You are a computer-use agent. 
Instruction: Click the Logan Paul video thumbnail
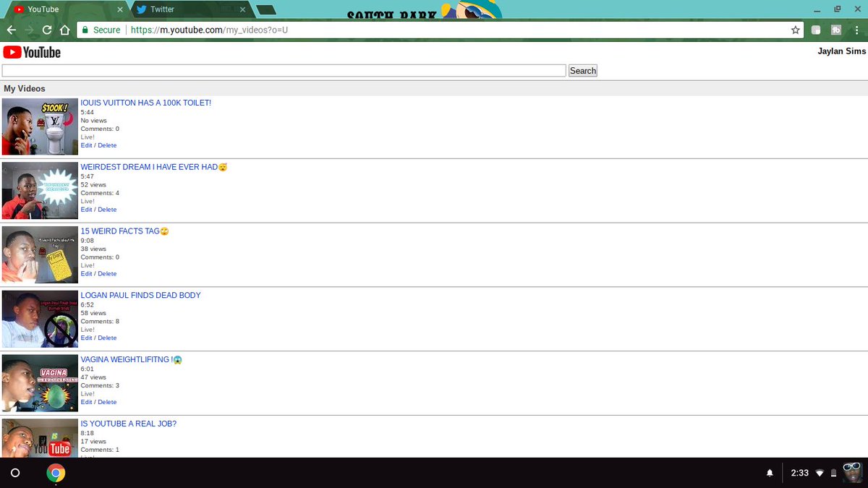[x=40, y=319]
